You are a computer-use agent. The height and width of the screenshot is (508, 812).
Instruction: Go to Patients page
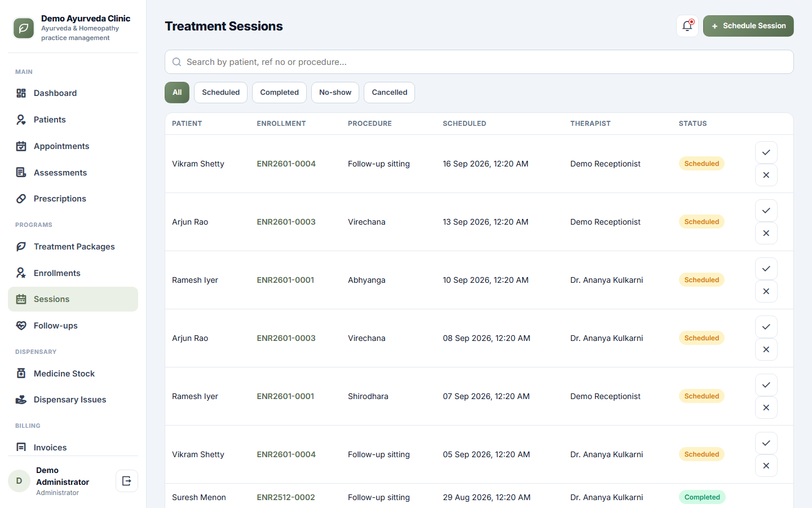[73, 120]
